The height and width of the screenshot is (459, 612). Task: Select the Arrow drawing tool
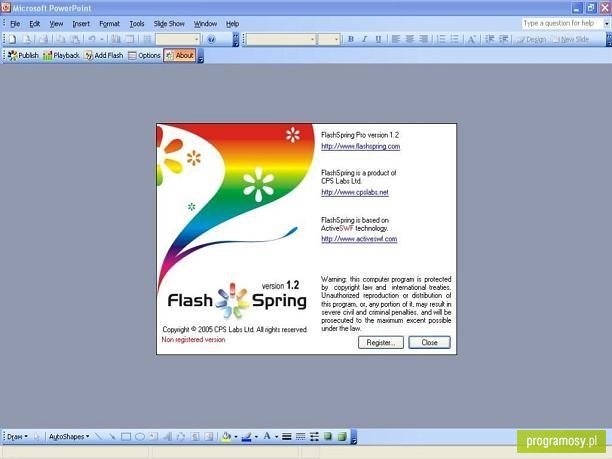112,436
